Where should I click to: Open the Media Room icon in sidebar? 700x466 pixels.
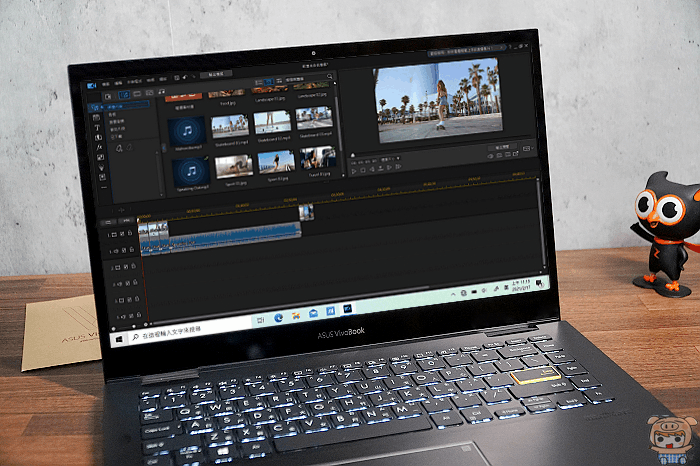point(95,107)
